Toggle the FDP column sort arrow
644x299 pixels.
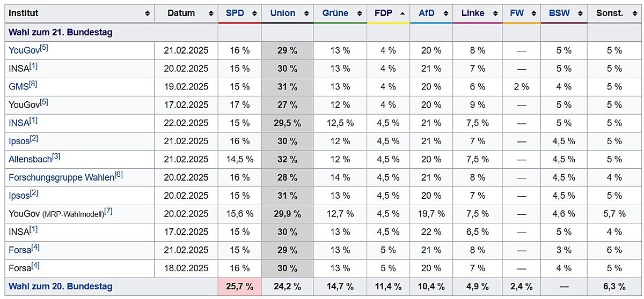402,13
